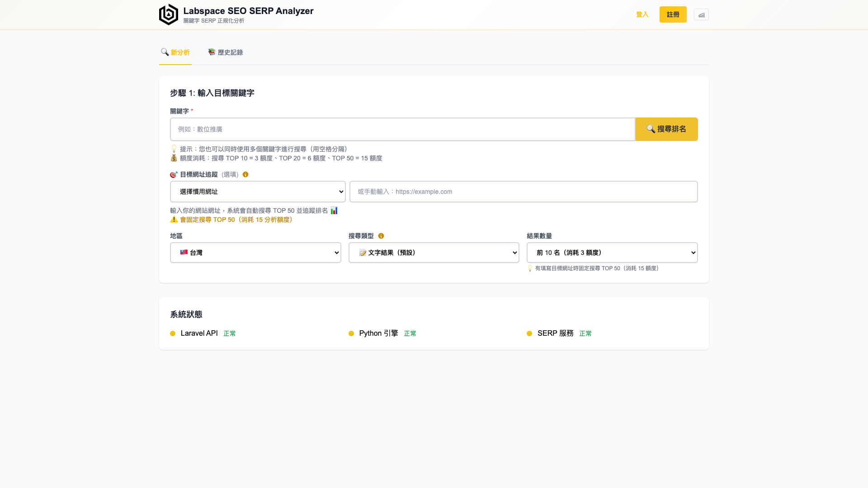Click the info icon beside 目標網址追蹤

click(245, 174)
